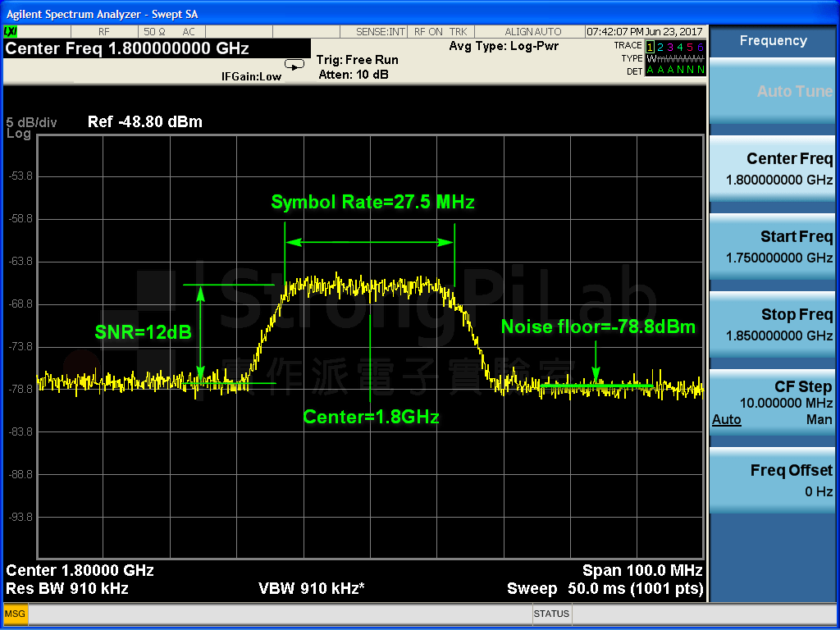Select trace number 3
The image size is (840, 630).
click(670, 47)
